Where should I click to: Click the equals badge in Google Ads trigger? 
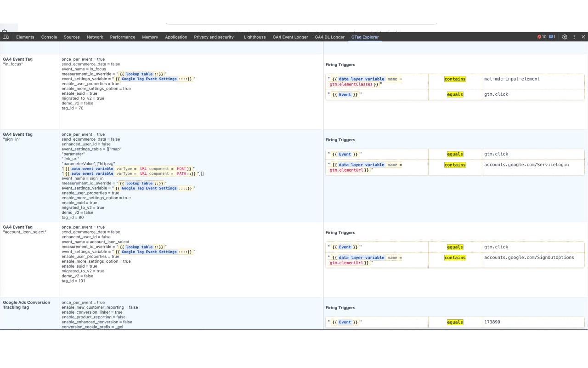tap(455, 322)
